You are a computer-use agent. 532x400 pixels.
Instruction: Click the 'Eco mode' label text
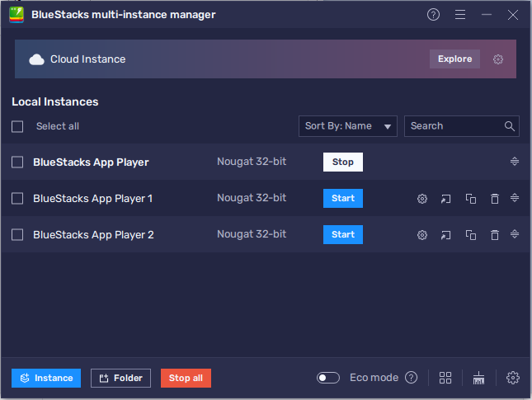click(374, 378)
